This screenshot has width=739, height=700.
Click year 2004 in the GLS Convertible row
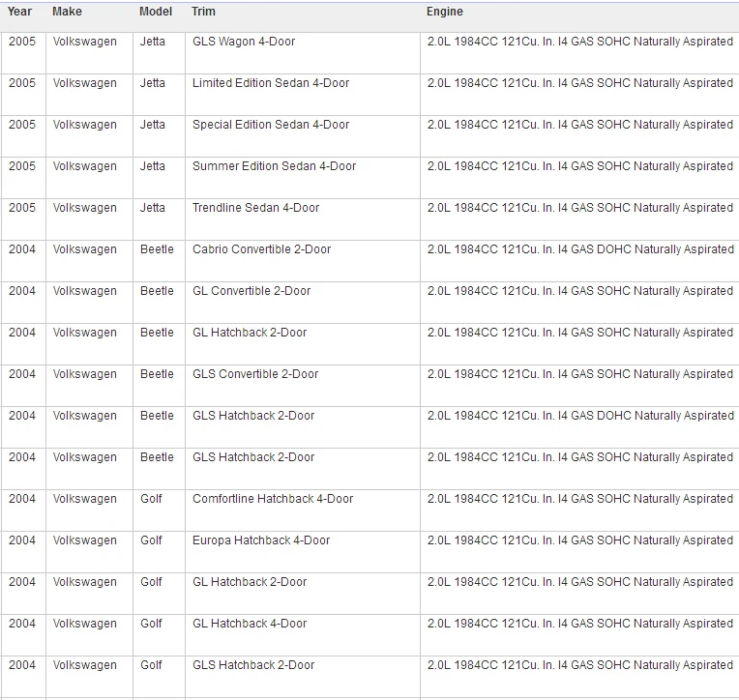pos(22,373)
